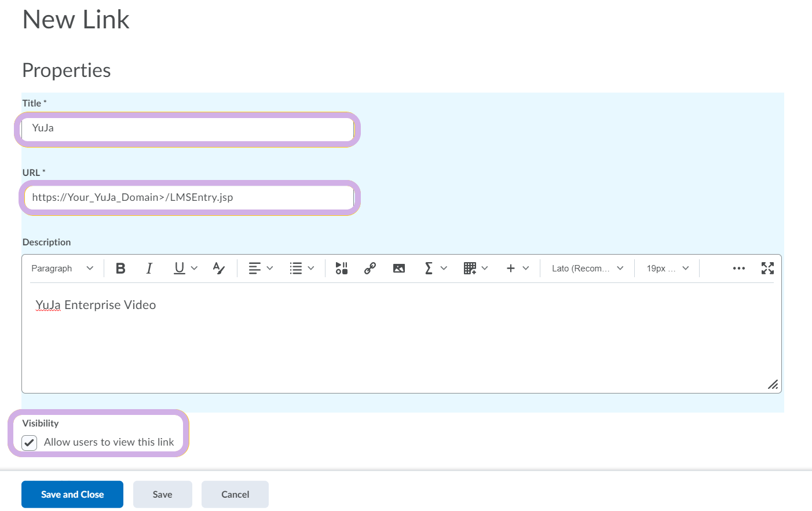Expand the list type options arrow

coord(311,269)
